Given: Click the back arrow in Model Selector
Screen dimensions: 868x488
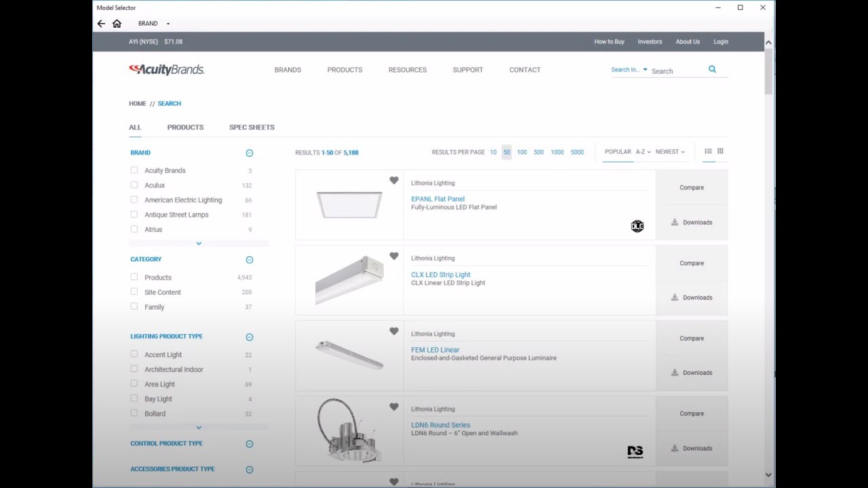Looking at the screenshot, I should pyautogui.click(x=101, y=24).
